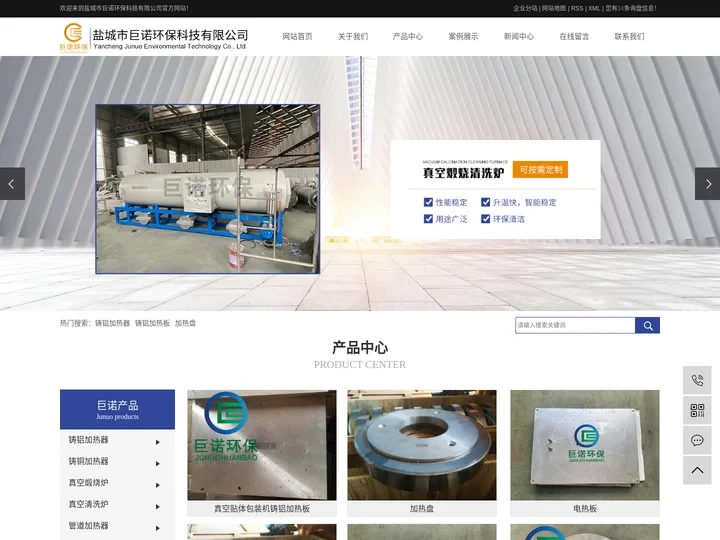Open 在线留言 nav item
The height and width of the screenshot is (540, 720).
pyautogui.click(x=574, y=36)
